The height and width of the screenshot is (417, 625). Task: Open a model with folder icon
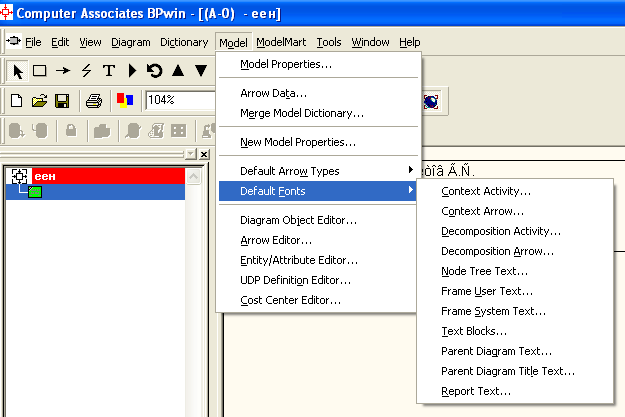39,100
